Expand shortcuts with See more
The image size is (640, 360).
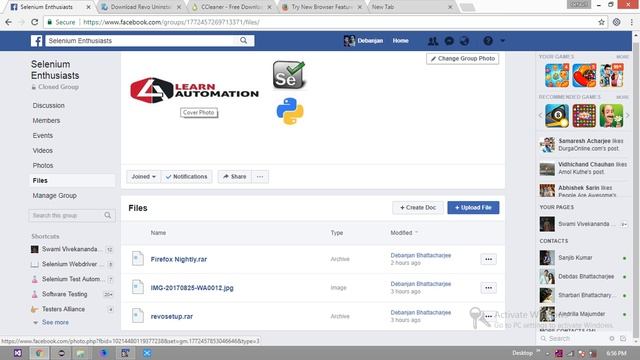point(55,322)
